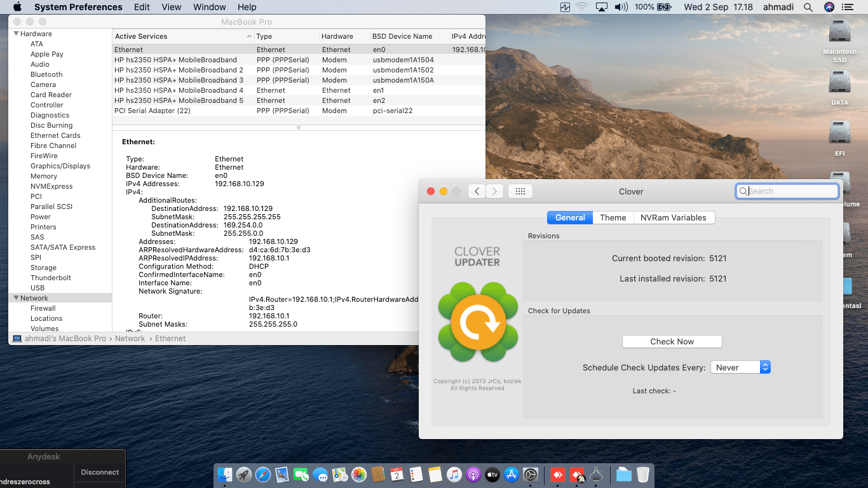The image size is (868, 488).
Task: Click the Check Now button
Action: click(672, 341)
